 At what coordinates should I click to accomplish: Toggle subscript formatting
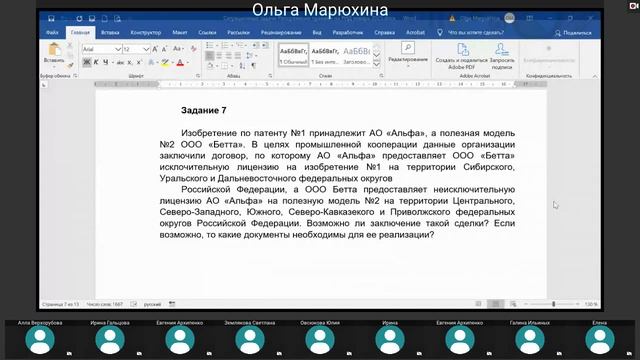pyautogui.click(x=130, y=63)
